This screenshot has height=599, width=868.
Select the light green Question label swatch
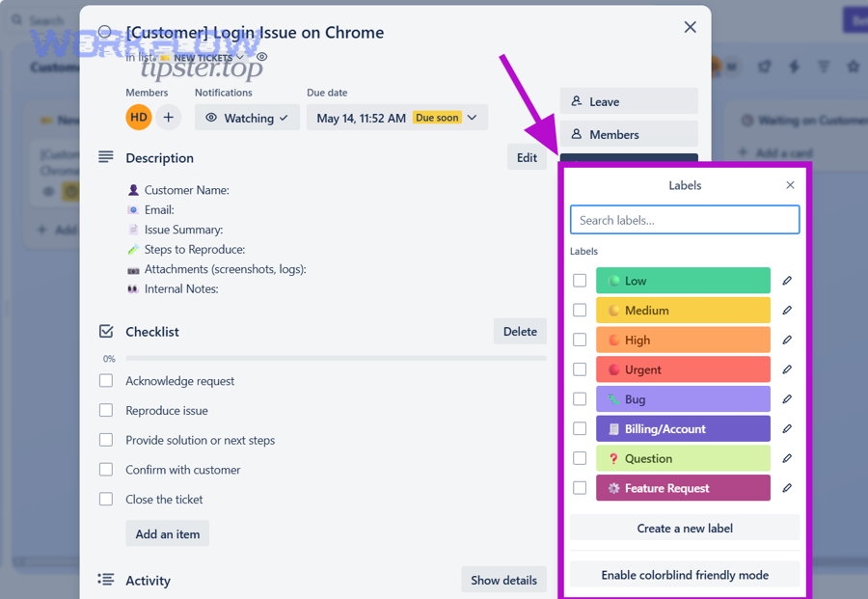pyautogui.click(x=683, y=458)
